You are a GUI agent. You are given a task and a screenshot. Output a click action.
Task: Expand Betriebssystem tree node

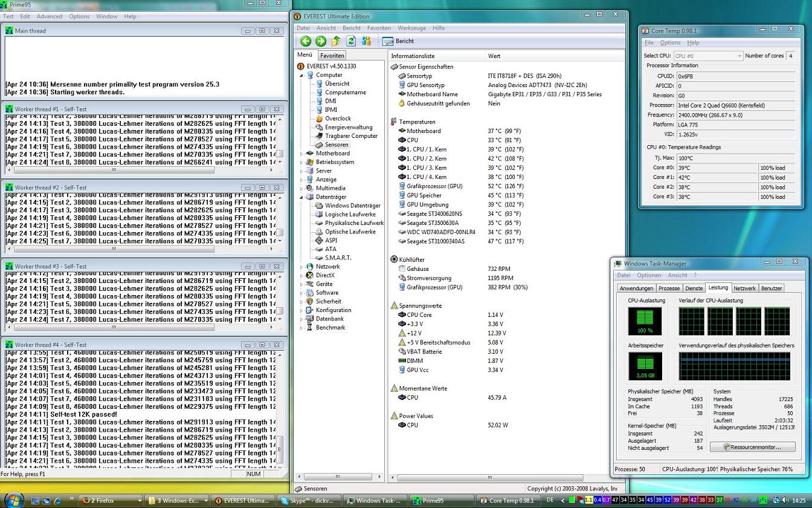click(301, 162)
